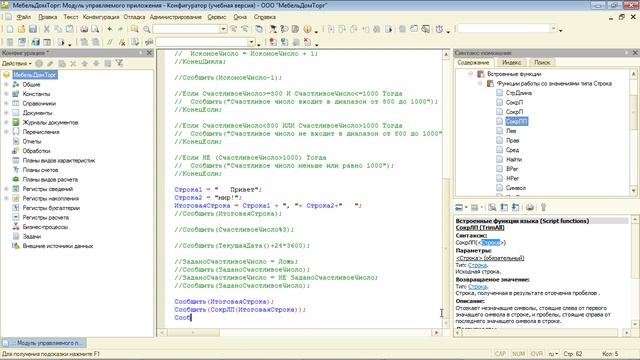640x360 pixels.
Task: Click the Print icon in help toolbar
Action: [x=530, y=207]
